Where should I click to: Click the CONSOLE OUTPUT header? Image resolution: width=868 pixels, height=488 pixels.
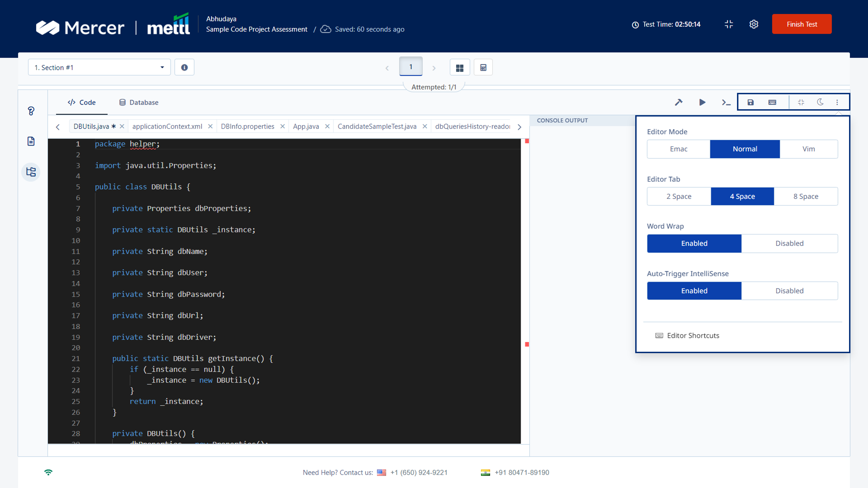tap(562, 120)
